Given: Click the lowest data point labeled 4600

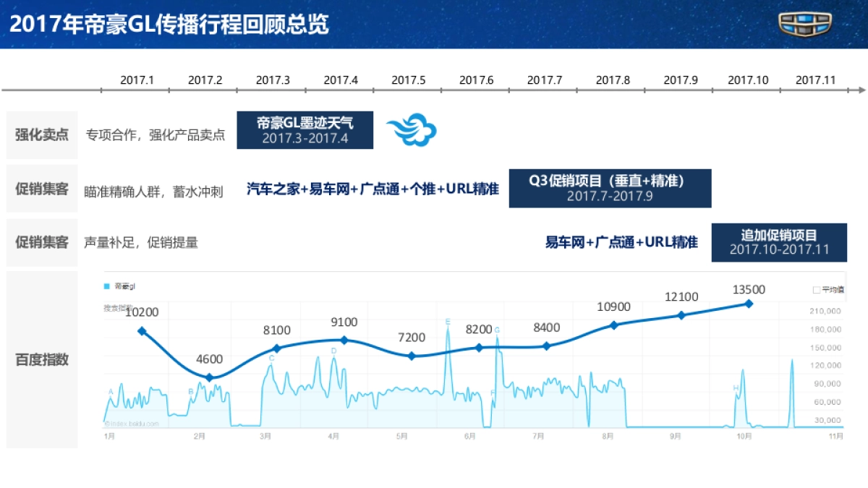Looking at the screenshot, I should [209, 377].
